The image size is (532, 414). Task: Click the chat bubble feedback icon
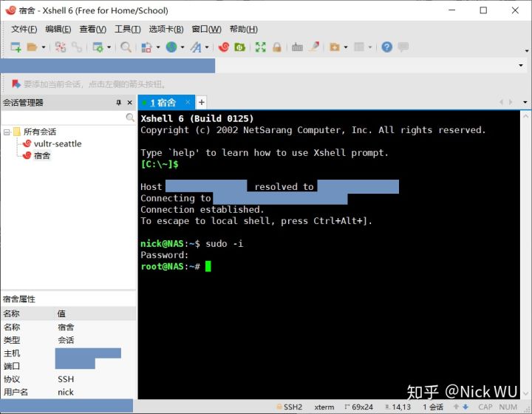coord(403,47)
